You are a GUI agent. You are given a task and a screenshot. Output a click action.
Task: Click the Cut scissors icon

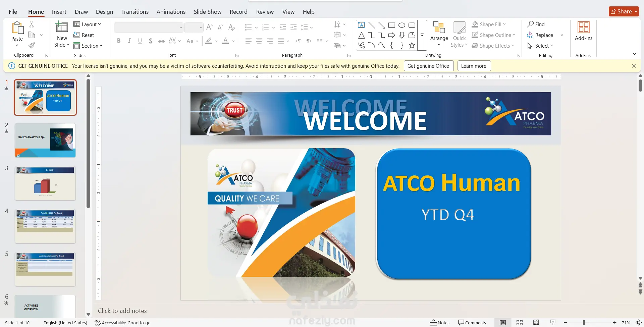pos(32,24)
